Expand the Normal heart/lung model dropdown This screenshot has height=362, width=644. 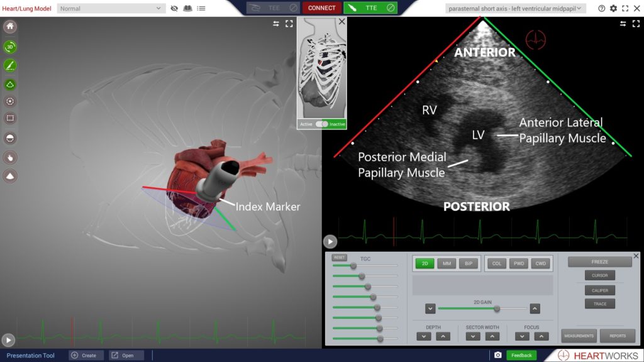[x=111, y=8]
